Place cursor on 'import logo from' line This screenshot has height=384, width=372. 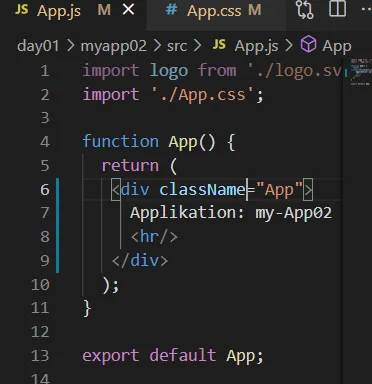pos(212,71)
